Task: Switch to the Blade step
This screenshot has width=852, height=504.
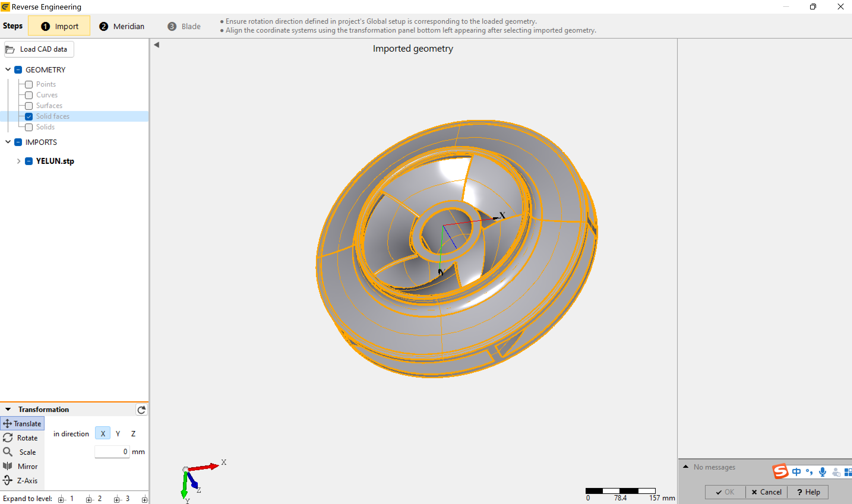Action: click(184, 26)
